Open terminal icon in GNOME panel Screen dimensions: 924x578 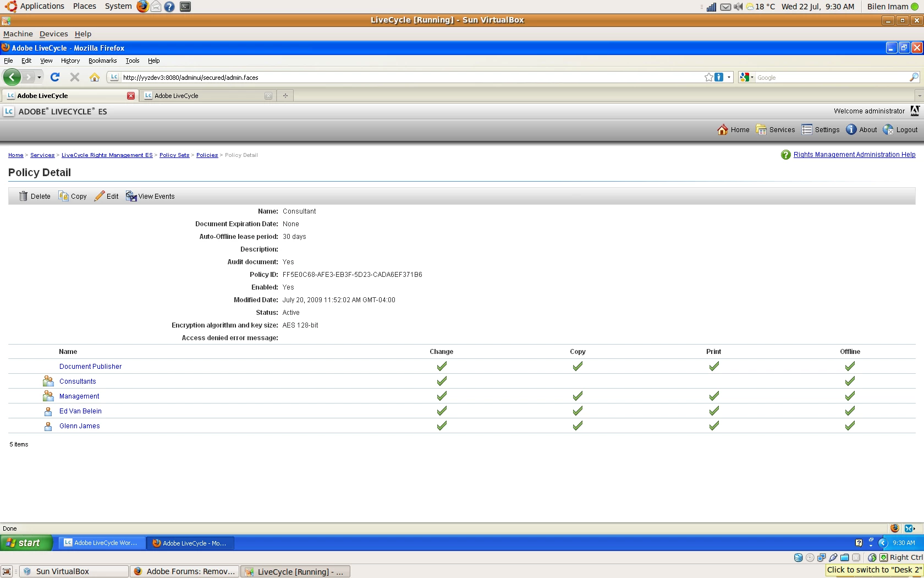(x=185, y=7)
